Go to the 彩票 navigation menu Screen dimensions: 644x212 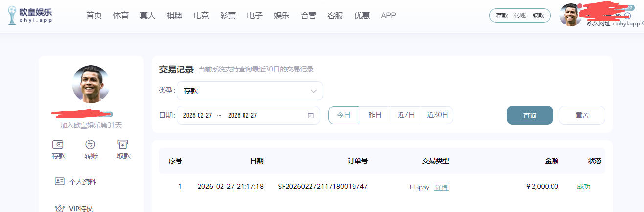pos(227,15)
